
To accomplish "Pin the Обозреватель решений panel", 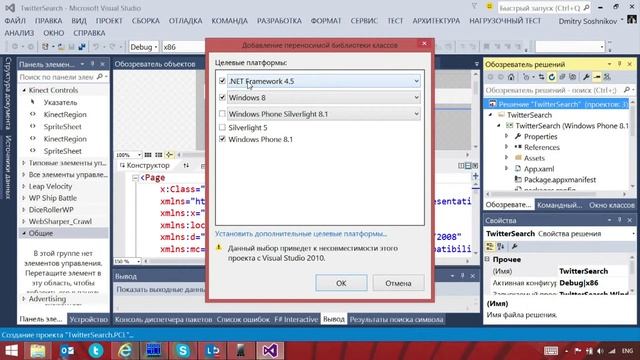I will [620, 64].
